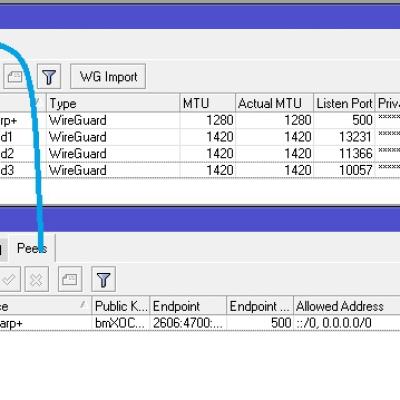Sort by the Listen Port column header
The image size is (400, 400).
tap(344, 103)
